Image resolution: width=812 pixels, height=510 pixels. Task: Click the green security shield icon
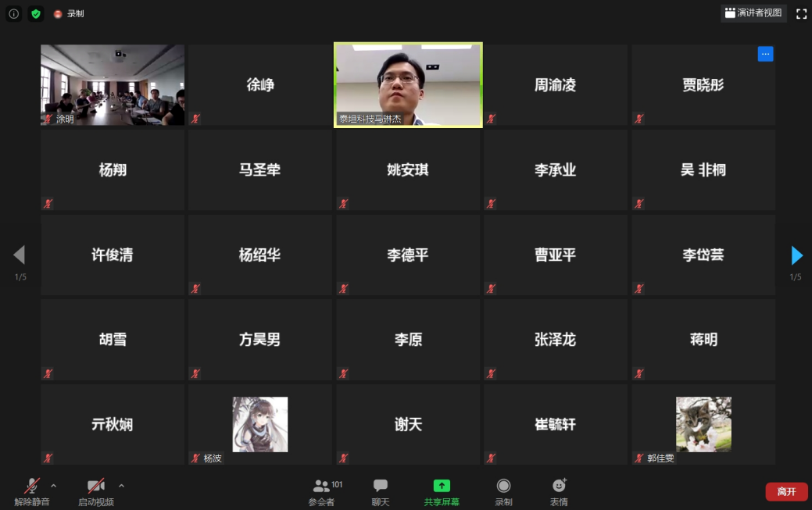click(x=35, y=13)
